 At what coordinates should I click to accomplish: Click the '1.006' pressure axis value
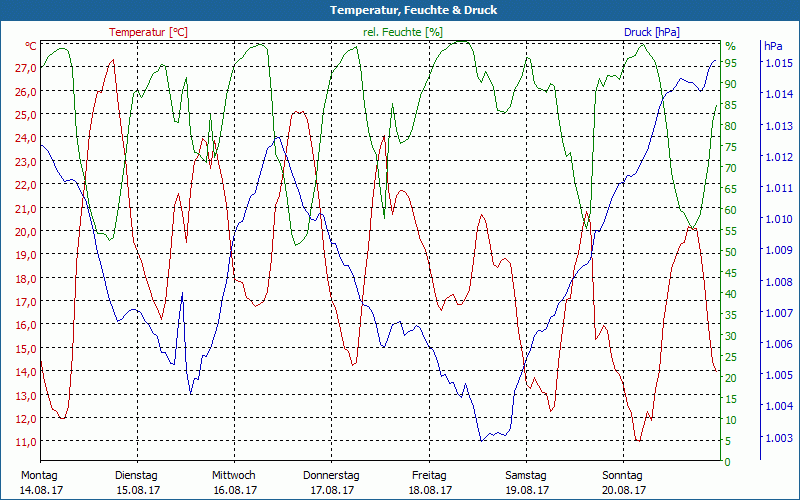click(x=779, y=344)
